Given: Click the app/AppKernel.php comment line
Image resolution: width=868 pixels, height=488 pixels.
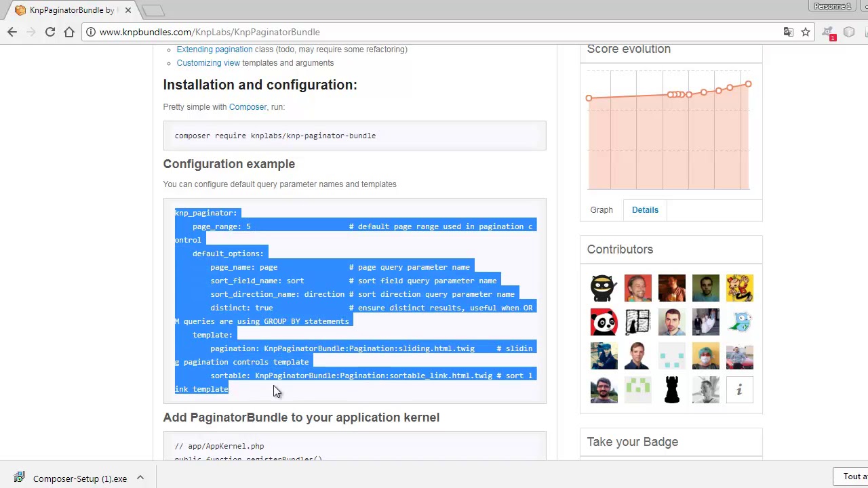Looking at the screenshot, I should pos(219,446).
